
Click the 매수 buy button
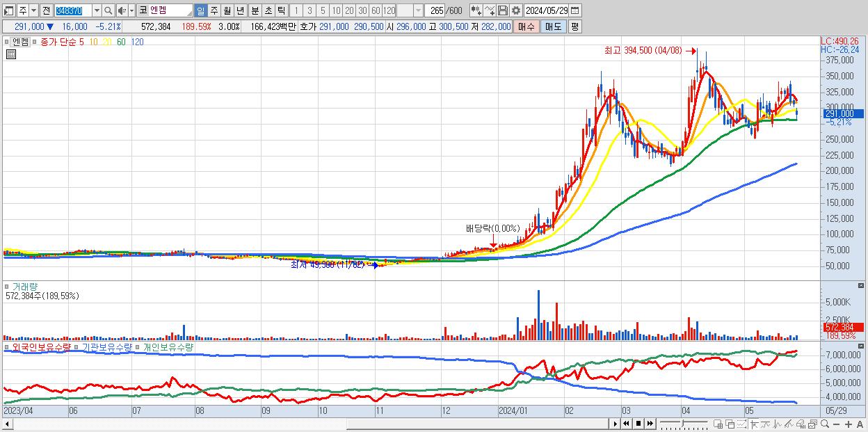pos(527,26)
